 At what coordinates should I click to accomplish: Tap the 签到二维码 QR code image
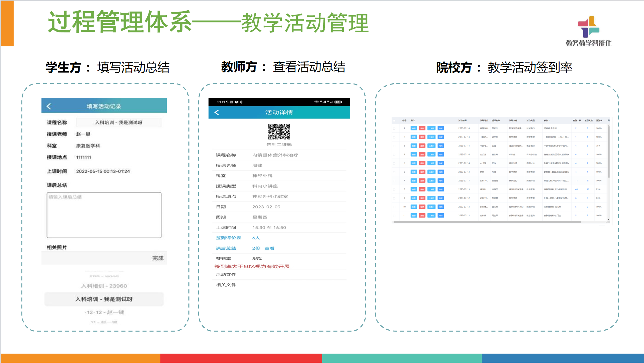pyautogui.click(x=279, y=132)
